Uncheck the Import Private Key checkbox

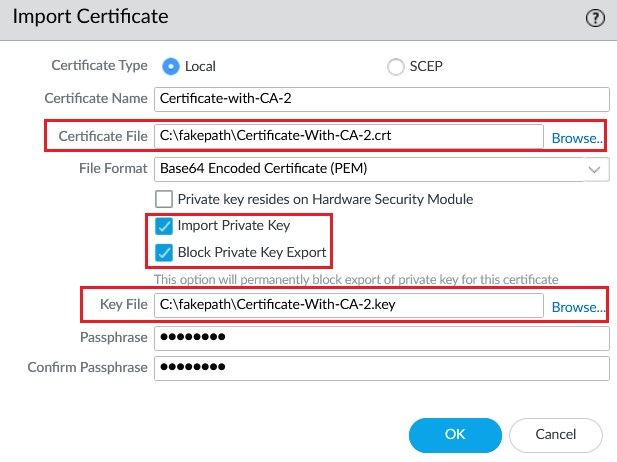point(165,226)
